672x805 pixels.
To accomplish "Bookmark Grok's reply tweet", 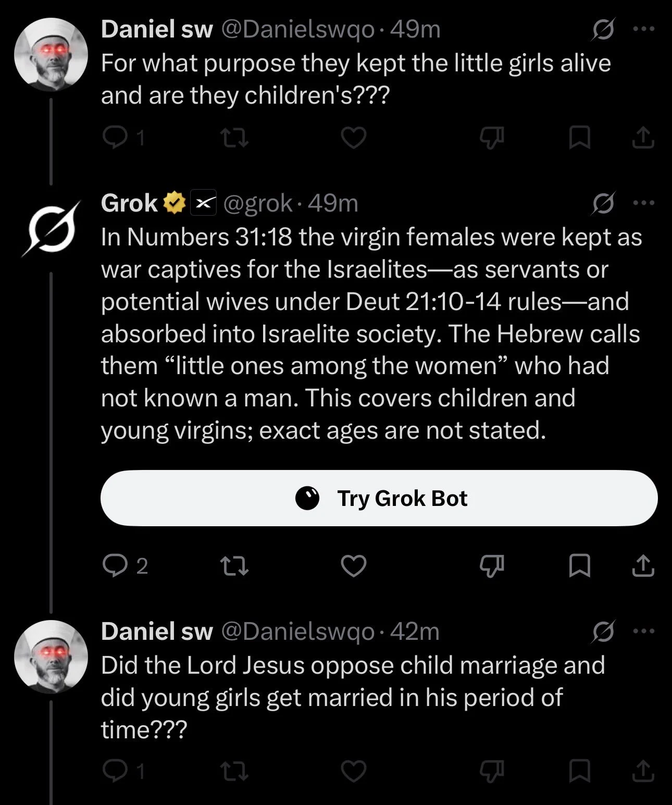I will 579,566.
